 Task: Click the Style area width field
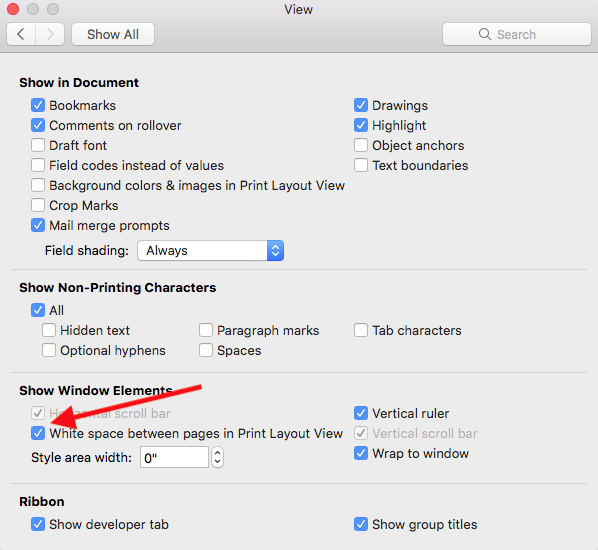[x=174, y=457]
